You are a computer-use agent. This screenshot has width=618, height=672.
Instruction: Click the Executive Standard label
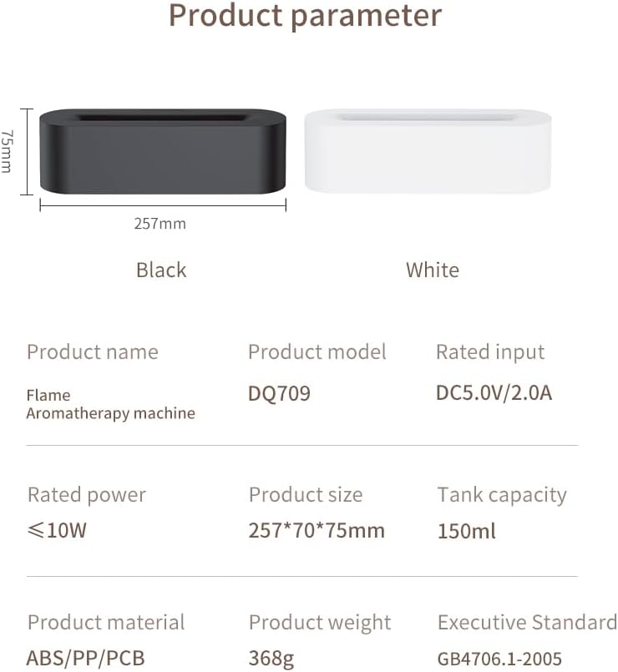pyautogui.click(x=527, y=622)
